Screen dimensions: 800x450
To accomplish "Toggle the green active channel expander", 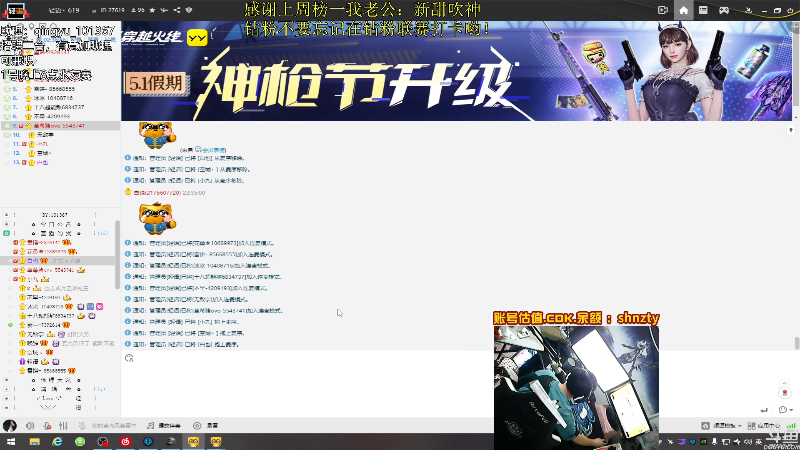I will (7, 233).
